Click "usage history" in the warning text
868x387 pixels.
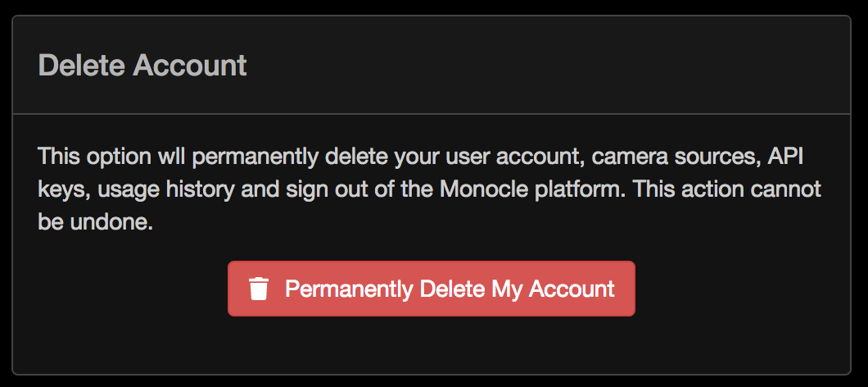click(x=165, y=189)
